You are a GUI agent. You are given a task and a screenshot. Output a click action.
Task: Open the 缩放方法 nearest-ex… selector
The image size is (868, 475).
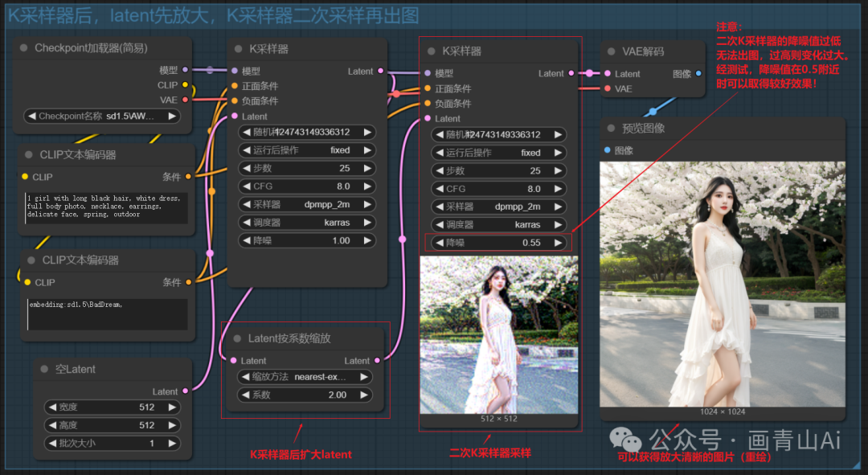coord(304,377)
